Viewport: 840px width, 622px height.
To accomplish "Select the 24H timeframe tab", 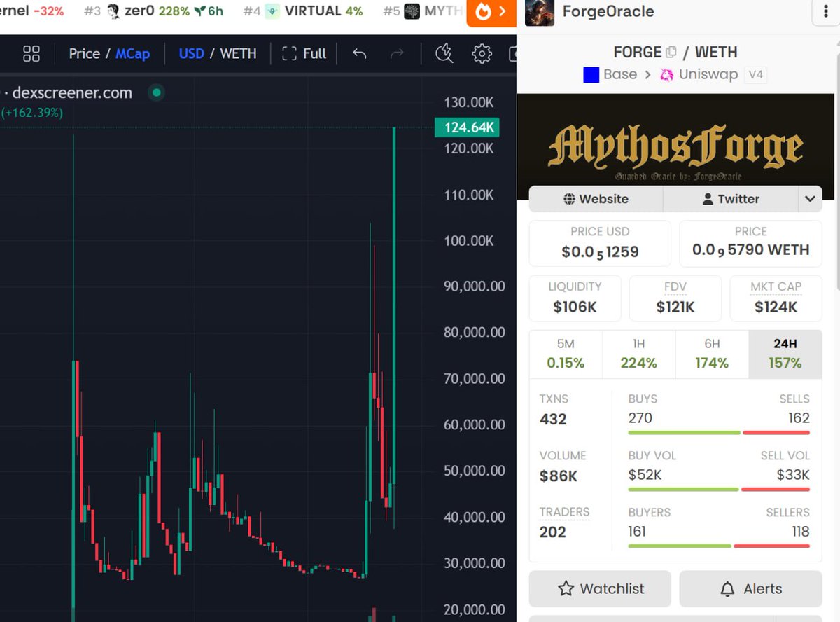I will [x=785, y=354].
